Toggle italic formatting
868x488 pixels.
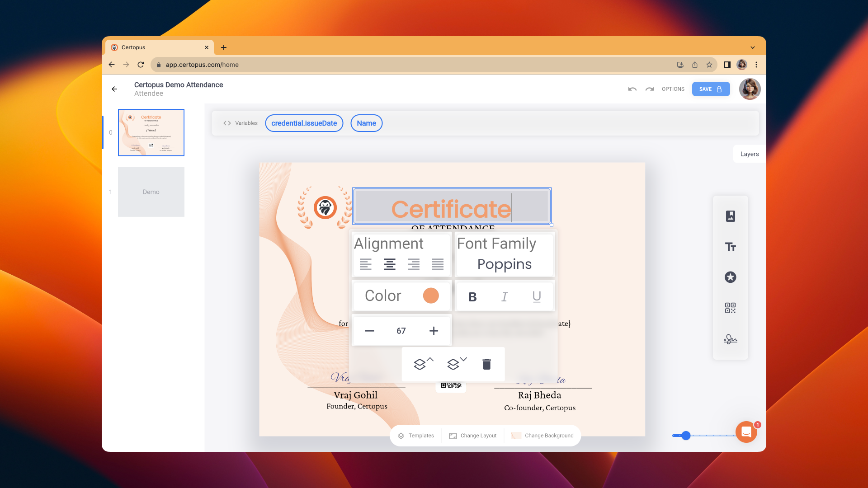505,297
